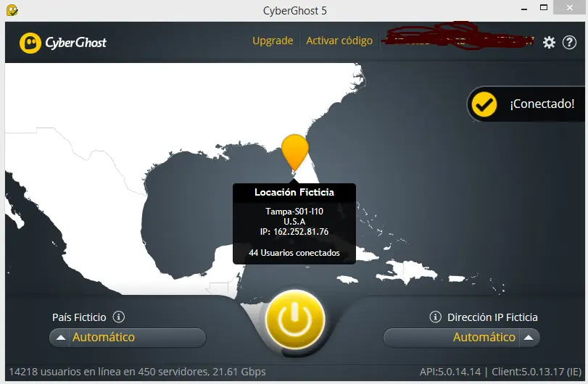Click the País Ficticio label
This screenshot has width=588, height=384.
click(79, 317)
